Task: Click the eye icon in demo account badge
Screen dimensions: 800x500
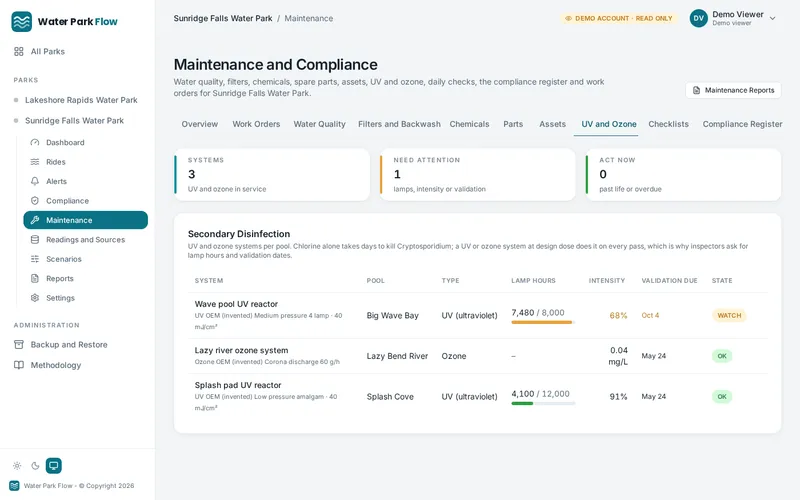Action: 568,18
